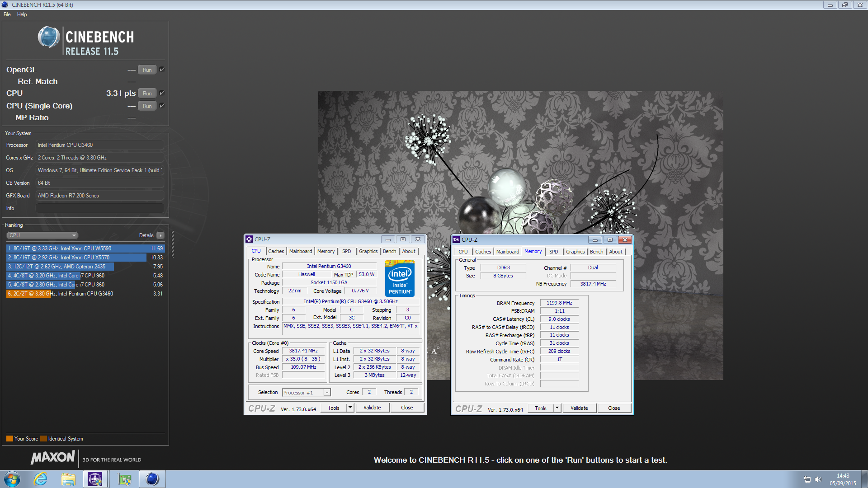Viewport: 868px width, 488px height.
Task: Select ranking row Intel Xeon CPU W5590
Action: pyautogui.click(x=85, y=249)
